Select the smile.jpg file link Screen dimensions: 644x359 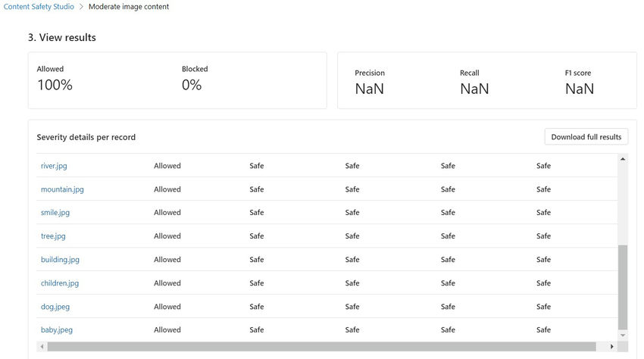tap(55, 213)
